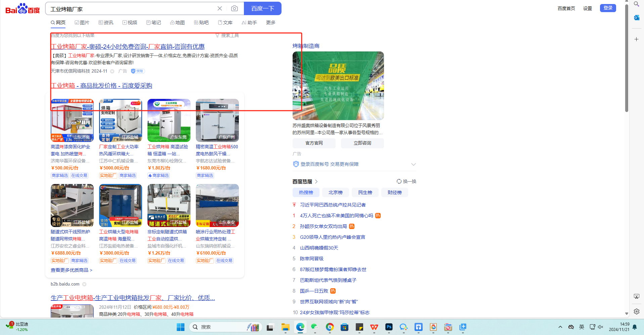The image size is (644, 335).
Task: Open Photoshop from the taskbar
Action: click(x=389, y=327)
